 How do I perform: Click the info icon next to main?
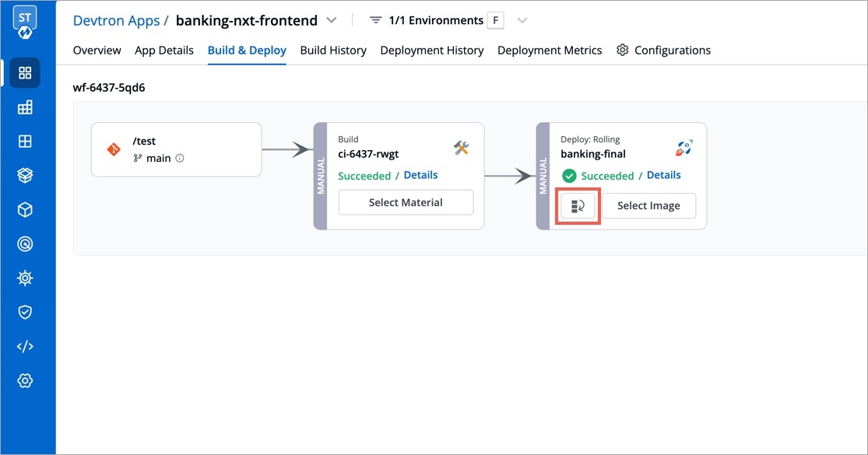(x=180, y=158)
